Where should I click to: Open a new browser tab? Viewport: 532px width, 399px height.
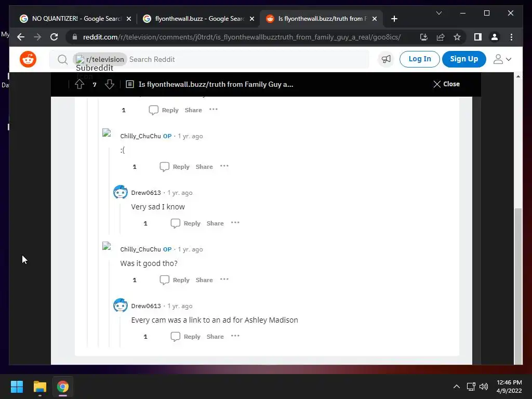394,19
